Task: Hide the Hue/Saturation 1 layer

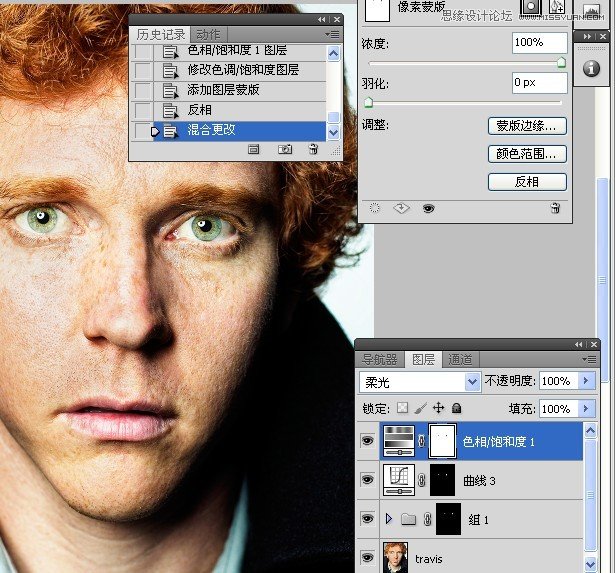Action: coord(368,441)
